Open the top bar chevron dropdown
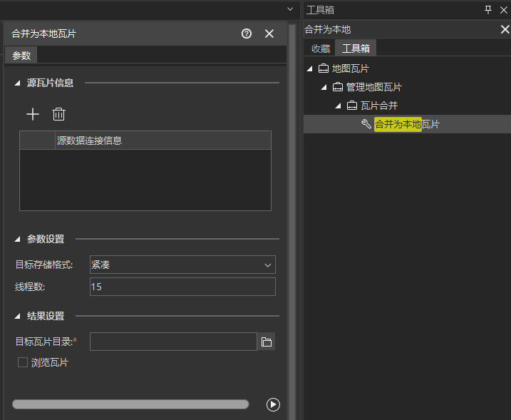 (x=290, y=9)
